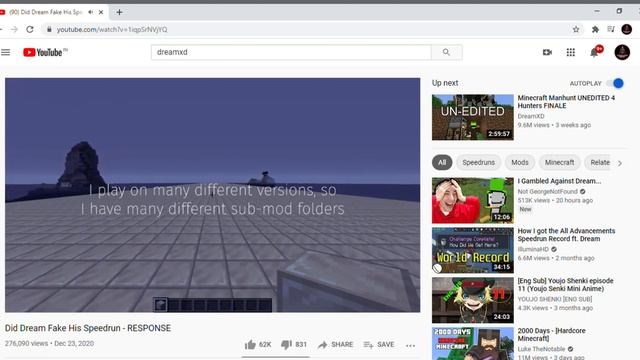The width and height of the screenshot is (640, 360).
Task: Open the create video camera icon
Action: tap(547, 52)
